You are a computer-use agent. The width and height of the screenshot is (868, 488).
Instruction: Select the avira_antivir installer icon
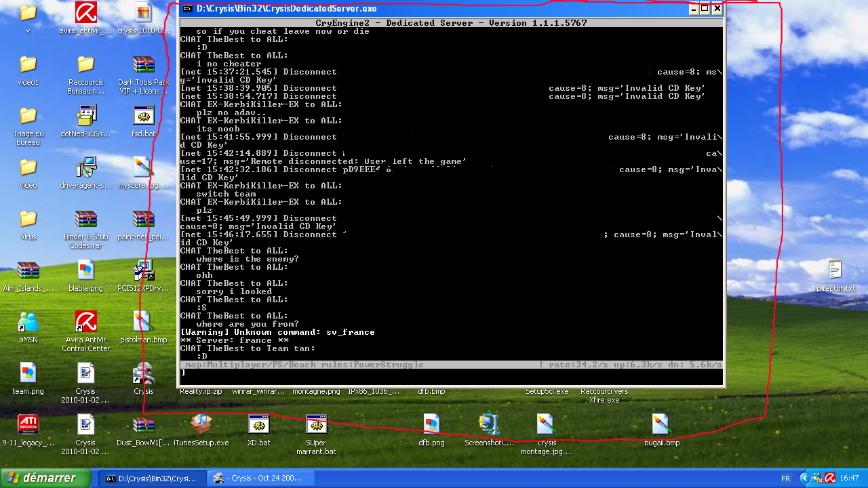tap(85, 12)
